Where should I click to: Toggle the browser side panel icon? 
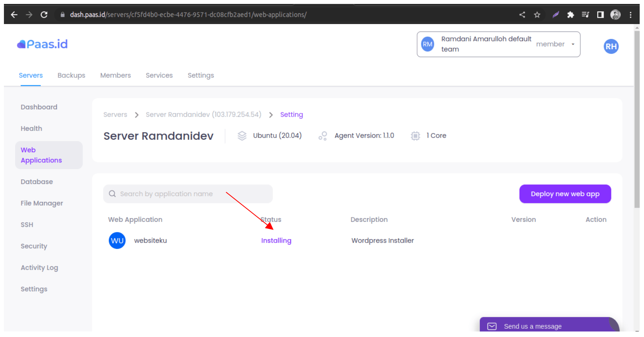[x=600, y=15]
